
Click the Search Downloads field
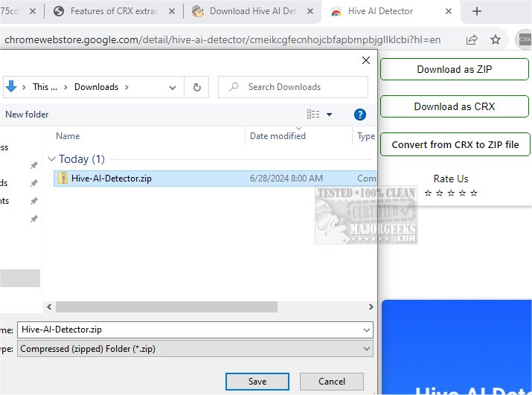click(x=293, y=87)
